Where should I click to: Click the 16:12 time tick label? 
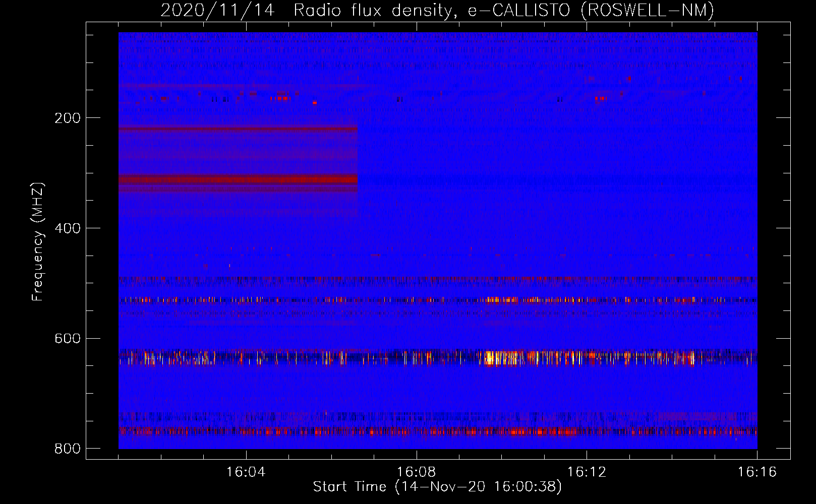pos(587,472)
